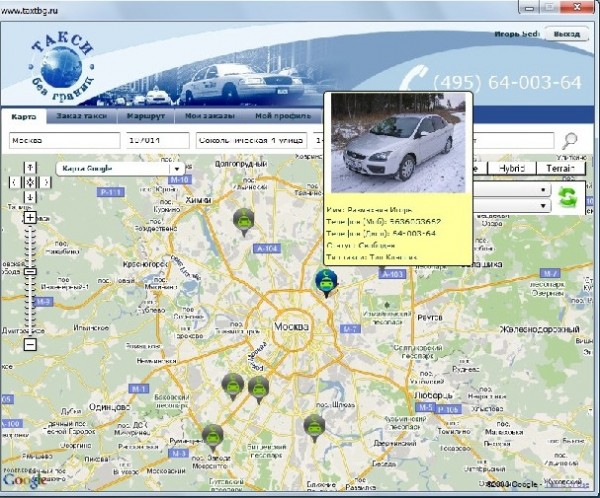Click the postal code input field
The height and width of the screenshot is (498, 600).
click(158, 140)
